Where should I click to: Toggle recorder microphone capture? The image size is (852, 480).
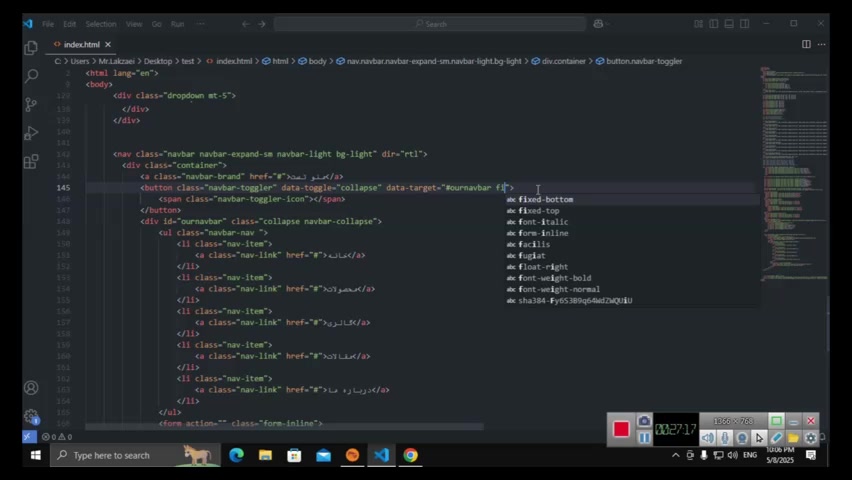724,438
